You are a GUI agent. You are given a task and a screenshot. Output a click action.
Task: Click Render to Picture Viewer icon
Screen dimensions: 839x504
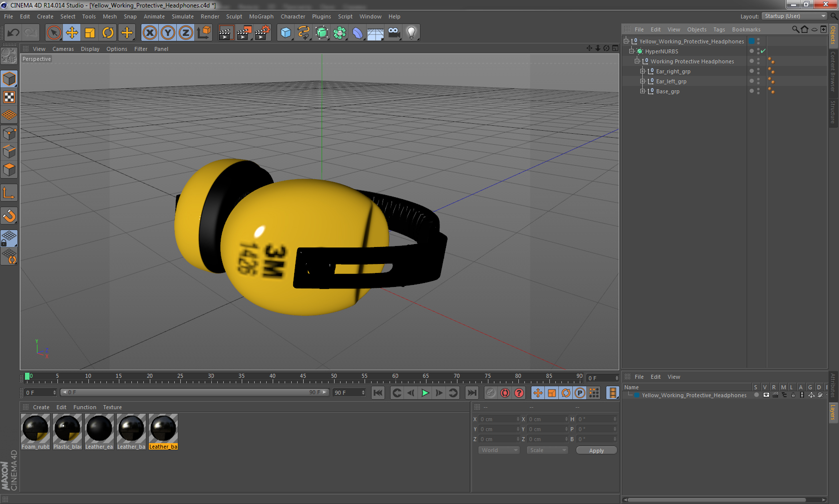pyautogui.click(x=244, y=33)
